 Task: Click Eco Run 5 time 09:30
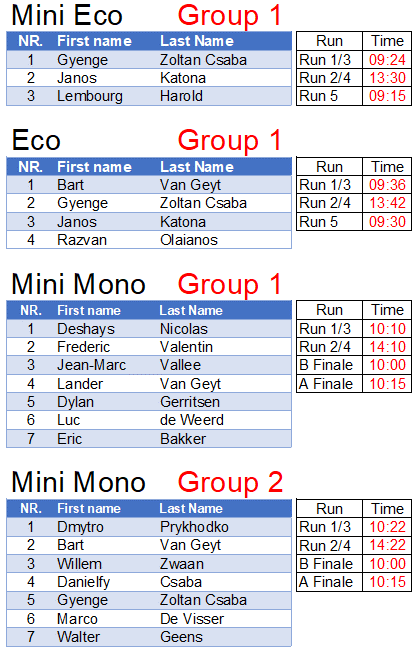(x=387, y=222)
